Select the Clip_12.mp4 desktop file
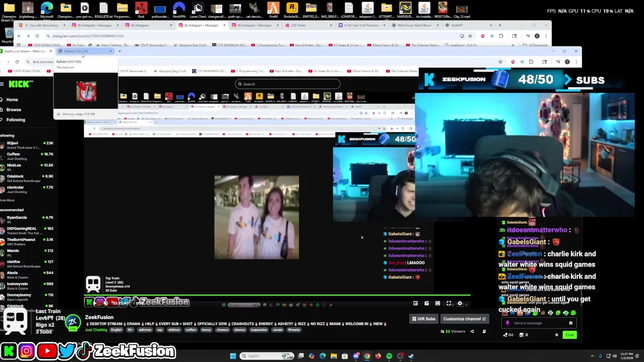This screenshot has height=362, width=644. coord(461,10)
